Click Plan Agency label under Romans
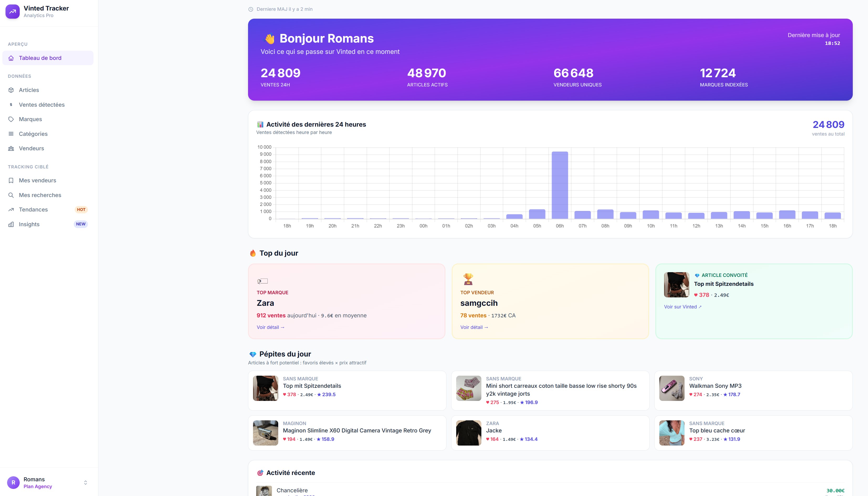The height and width of the screenshot is (496, 868). 38,487
